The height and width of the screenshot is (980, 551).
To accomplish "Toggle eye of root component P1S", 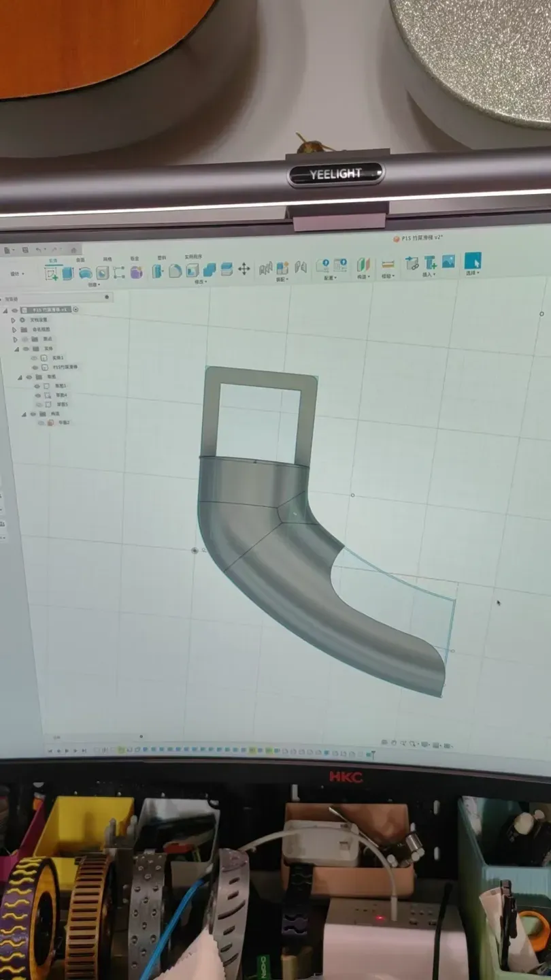I will [x=15, y=310].
